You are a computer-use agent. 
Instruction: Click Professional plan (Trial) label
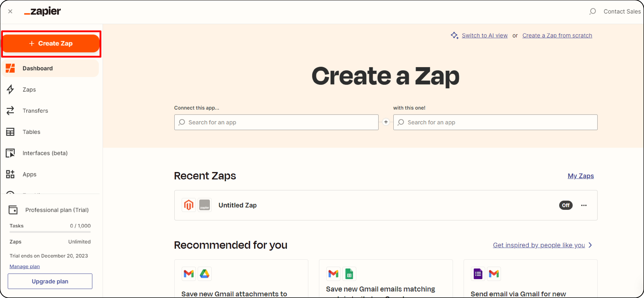click(x=57, y=210)
